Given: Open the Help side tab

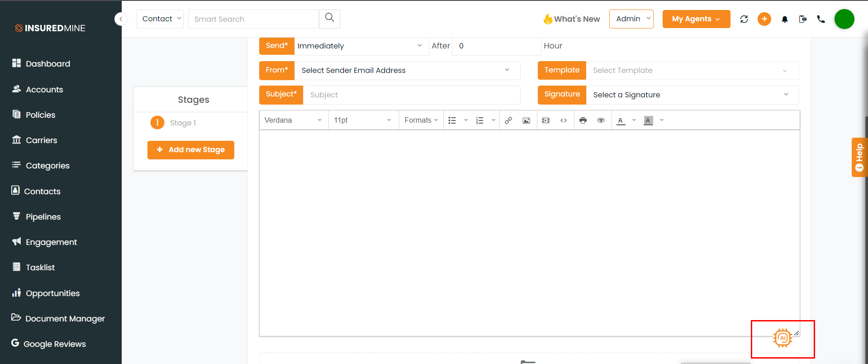Looking at the screenshot, I should 859,157.
